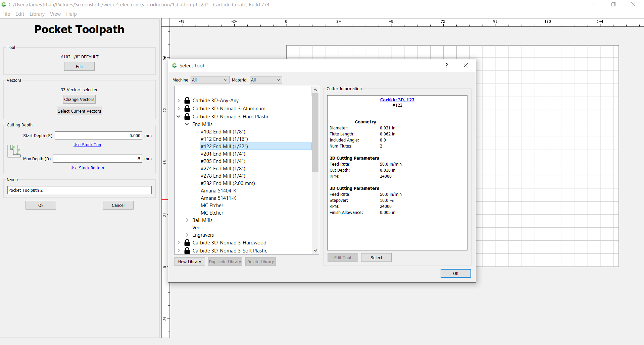The image size is (644, 345).
Task: Open the Machine dropdown
Action: pos(210,80)
